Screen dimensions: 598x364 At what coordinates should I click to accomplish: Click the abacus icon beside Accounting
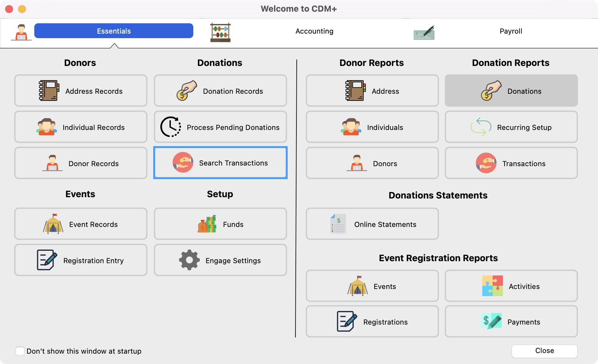coord(220,32)
